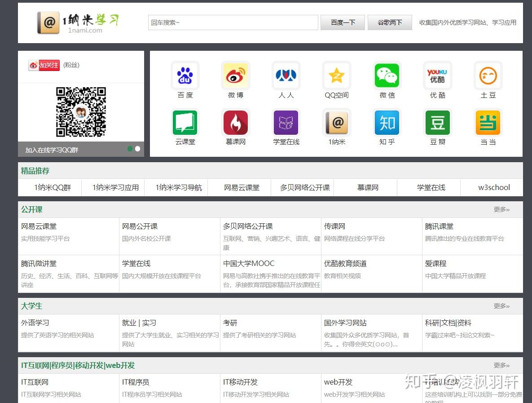Open the Weibo (微博) icon
The height and width of the screenshot is (403, 532).
point(235,75)
